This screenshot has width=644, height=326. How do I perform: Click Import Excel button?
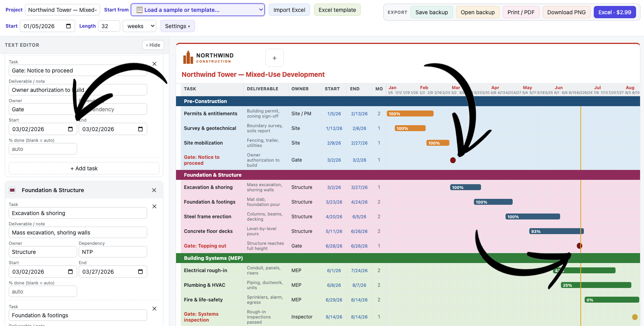[289, 10]
